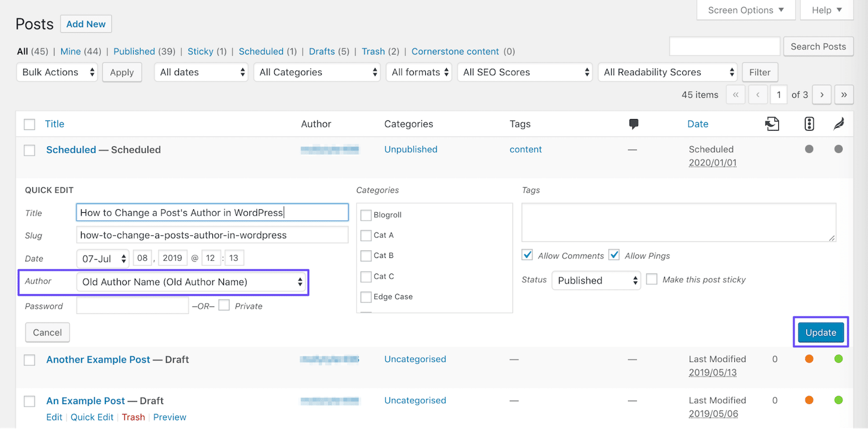Enable Make this post sticky
Image resolution: width=868 pixels, height=429 pixels.
click(x=652, y=279)
